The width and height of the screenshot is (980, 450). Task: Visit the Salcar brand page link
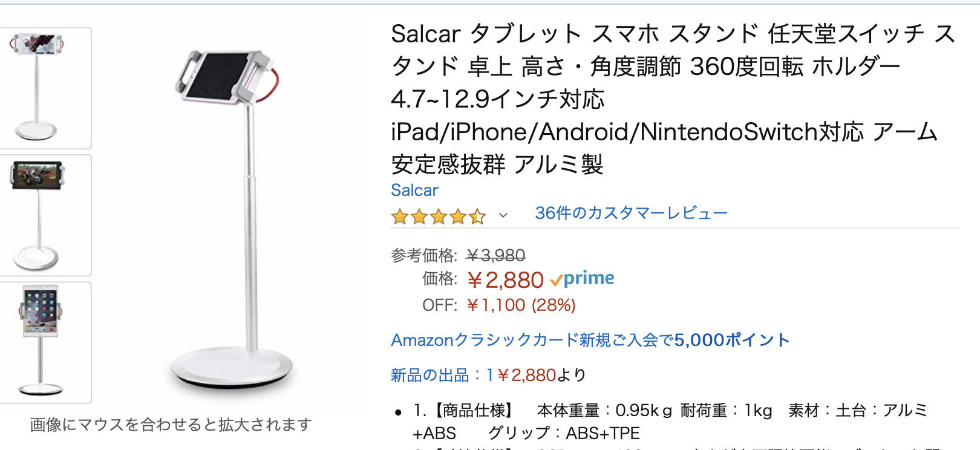(x=414, y=190)
